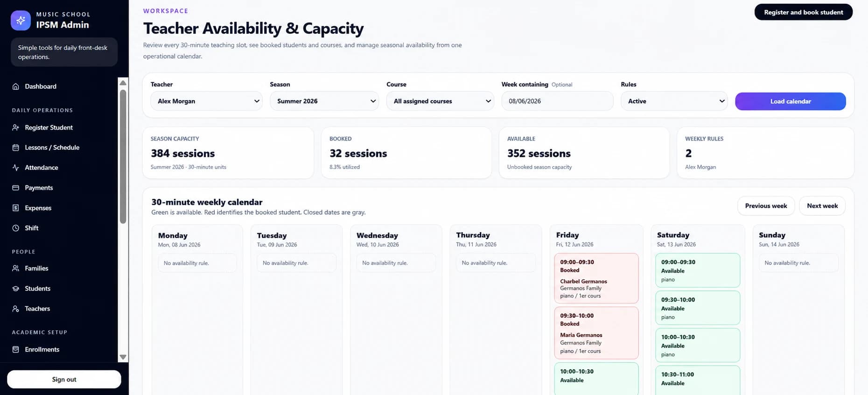
Task: Select Friday 09:00–09:30 booked Charbel Germanos slot
Action: point(596,278)
